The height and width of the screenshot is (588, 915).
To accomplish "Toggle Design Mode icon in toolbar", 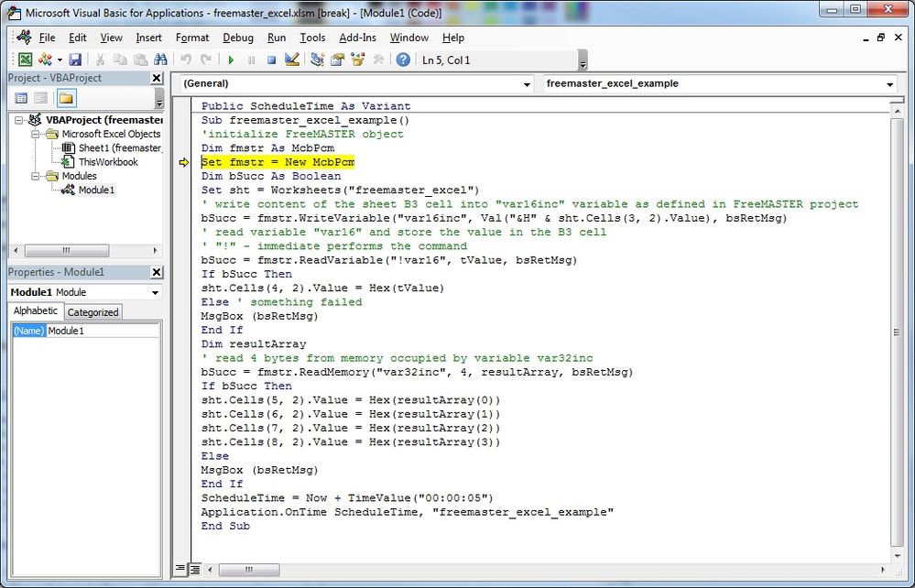I will click(292, 60).
